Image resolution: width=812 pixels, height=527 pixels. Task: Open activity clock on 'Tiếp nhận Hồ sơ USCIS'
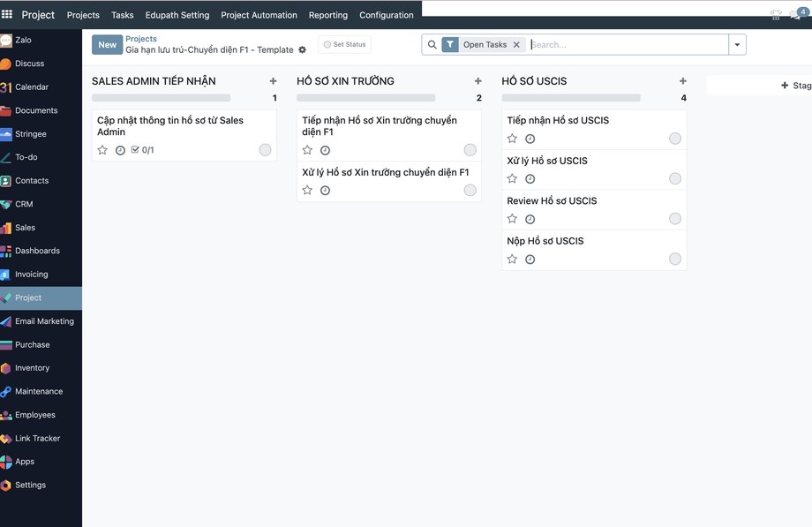coord(530,139)
